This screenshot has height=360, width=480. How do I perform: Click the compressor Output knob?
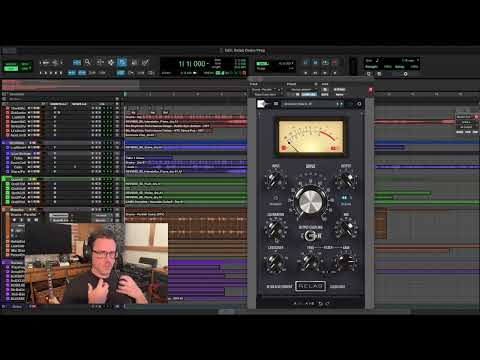coord(346,179)
